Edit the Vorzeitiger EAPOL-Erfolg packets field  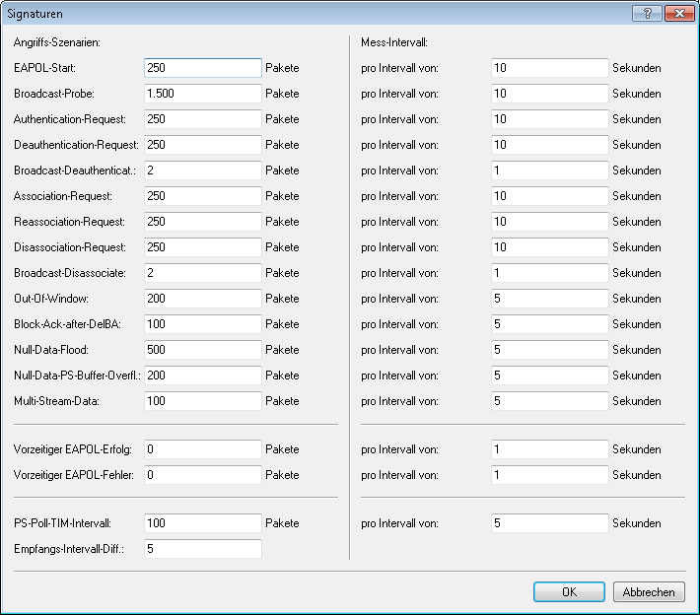coord(202,449)
